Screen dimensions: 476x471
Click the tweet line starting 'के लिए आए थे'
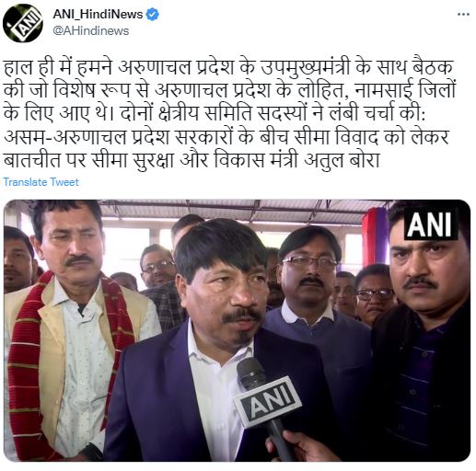(x=215, y=114)
